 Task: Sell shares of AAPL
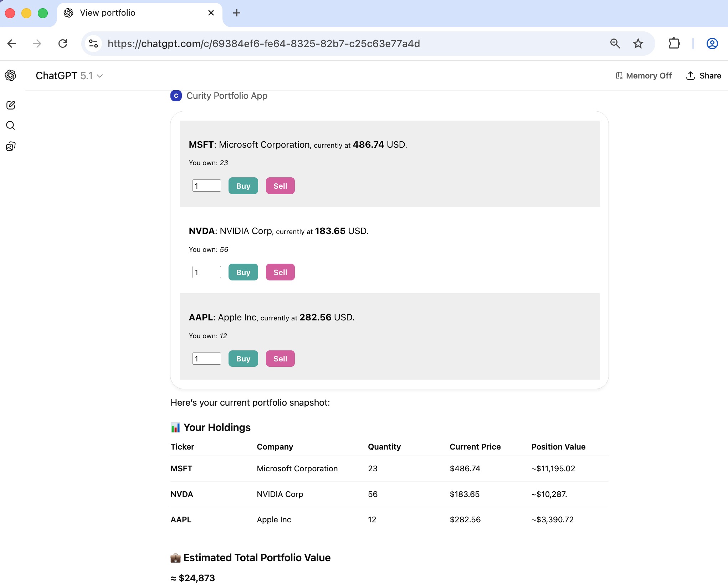click(x=280, y=359)
